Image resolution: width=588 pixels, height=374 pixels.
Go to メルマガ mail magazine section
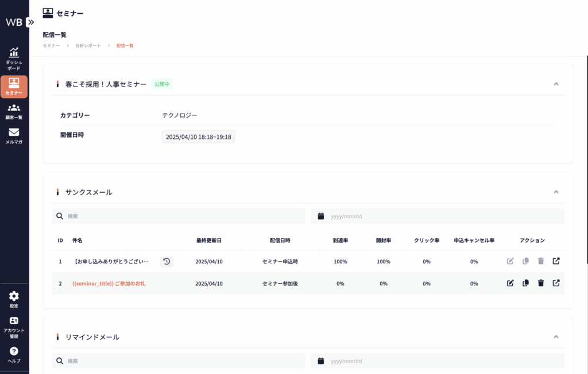pyautogui.click(x=14, y=136)
